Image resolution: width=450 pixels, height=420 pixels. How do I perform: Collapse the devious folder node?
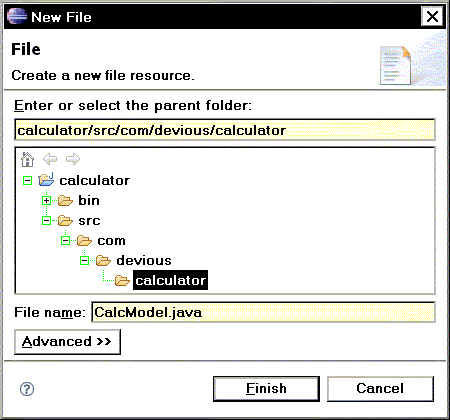click(x=84, y=261)
